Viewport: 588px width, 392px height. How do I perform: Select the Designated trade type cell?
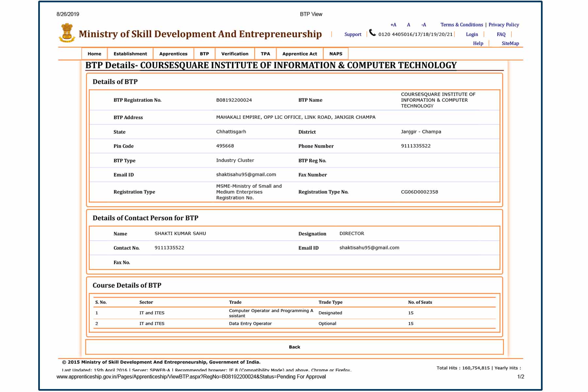(x=330, y=313)
